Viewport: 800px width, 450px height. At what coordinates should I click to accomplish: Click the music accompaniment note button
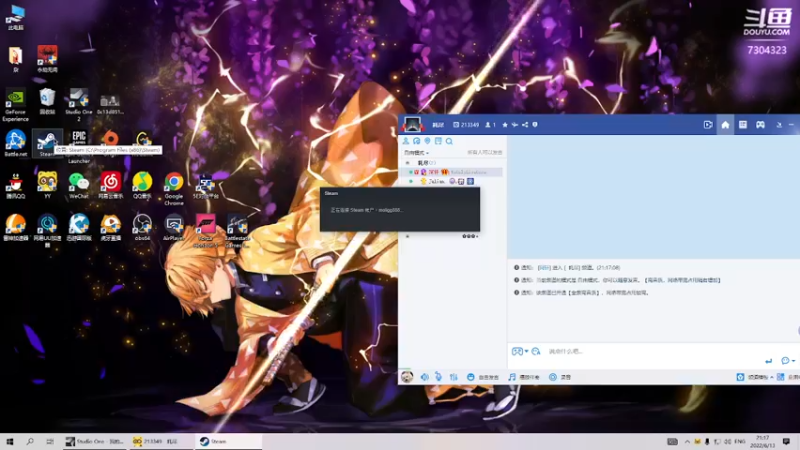[x=524, y=377]
